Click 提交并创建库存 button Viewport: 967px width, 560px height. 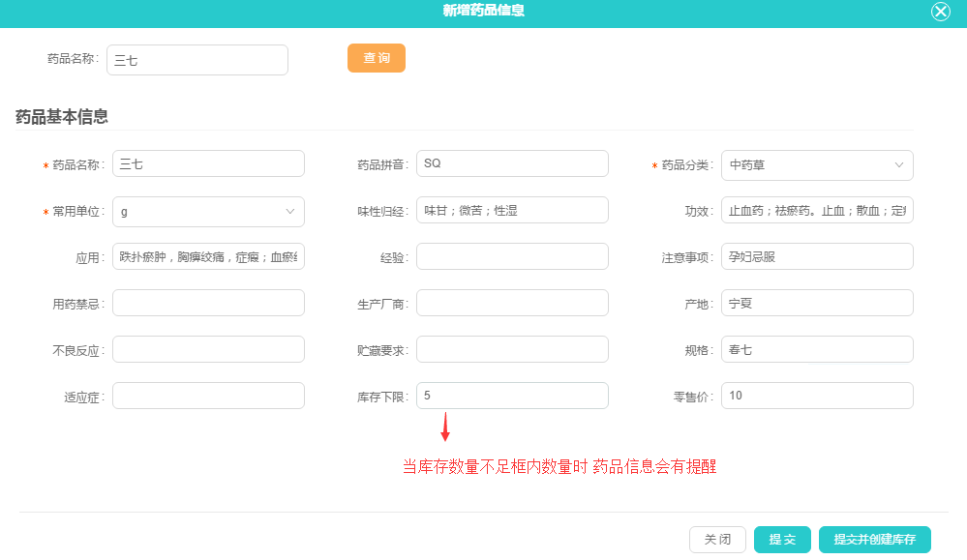(874, 540)
